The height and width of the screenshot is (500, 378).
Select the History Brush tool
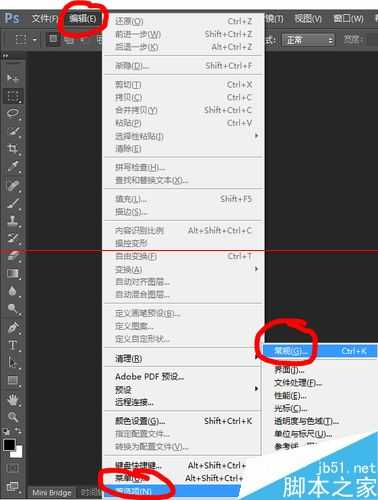pyautogui.click(x=13, y=238)
